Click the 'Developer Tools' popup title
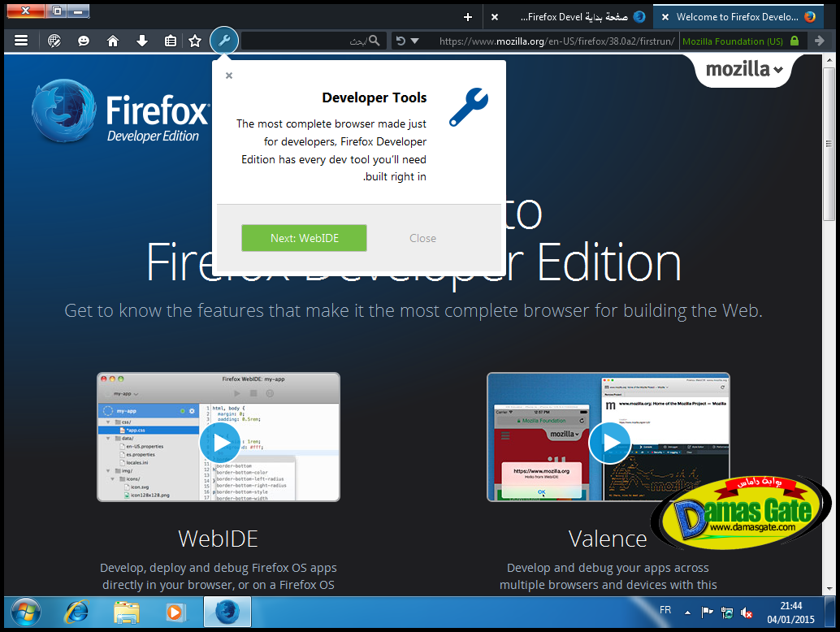Screen dimensions: 840x632 click(375, 97)
